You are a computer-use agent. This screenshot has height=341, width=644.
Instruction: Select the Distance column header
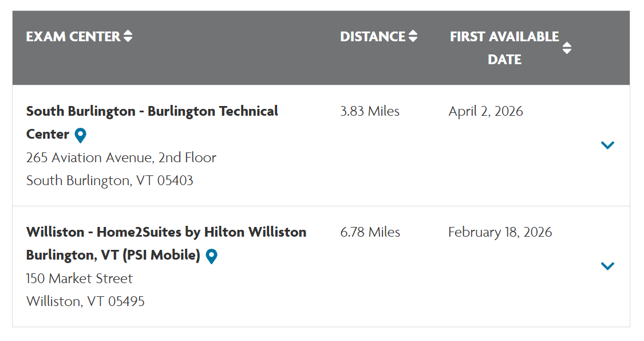(373, 37)
